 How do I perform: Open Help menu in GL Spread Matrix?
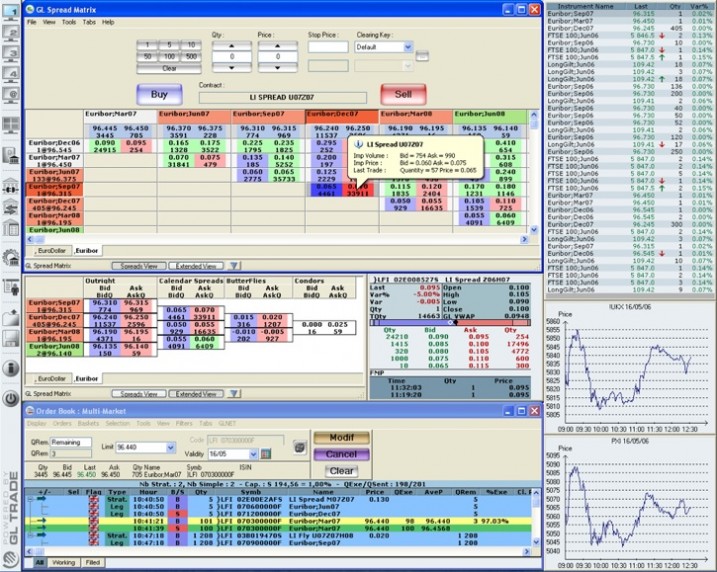108,22
